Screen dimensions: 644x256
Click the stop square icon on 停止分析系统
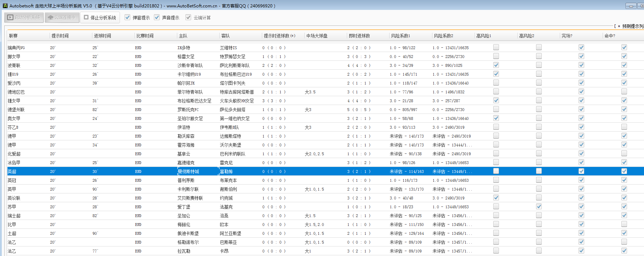point(86,17)
